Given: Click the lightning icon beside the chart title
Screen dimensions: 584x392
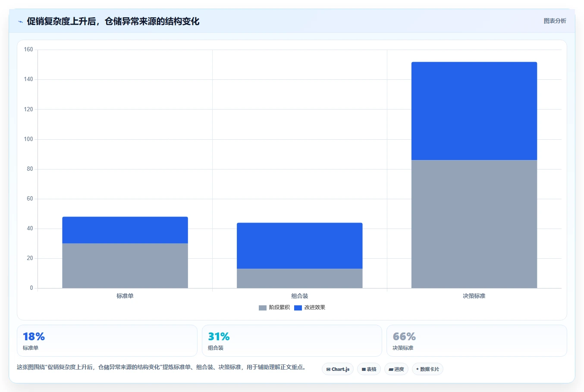Looking at the screenshot, I should tap(20, 22).
